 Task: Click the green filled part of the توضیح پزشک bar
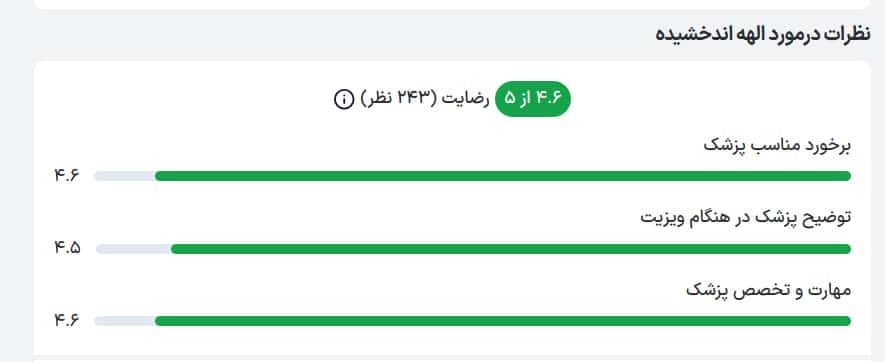(x=511, y=248)
